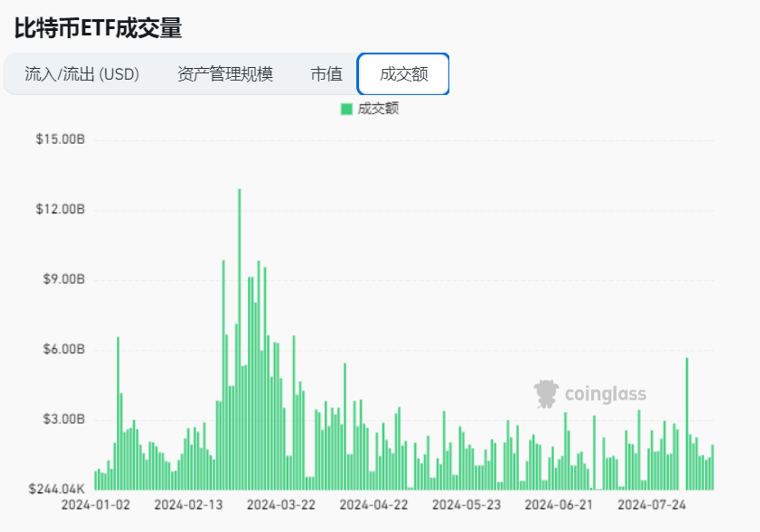Switch to the 流入/流出 (USD) tab
760x532 pixels.
pyautogui.click(x=82, y=74)
